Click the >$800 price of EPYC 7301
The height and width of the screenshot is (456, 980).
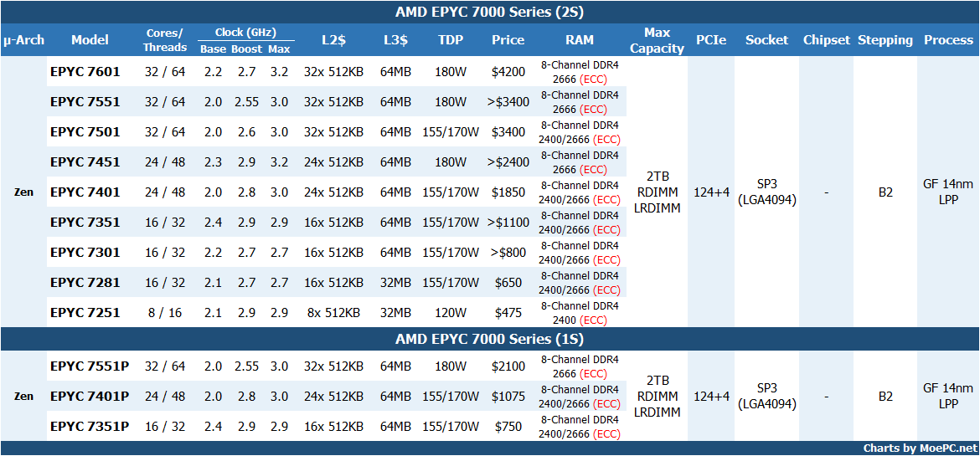pos(508,253)
